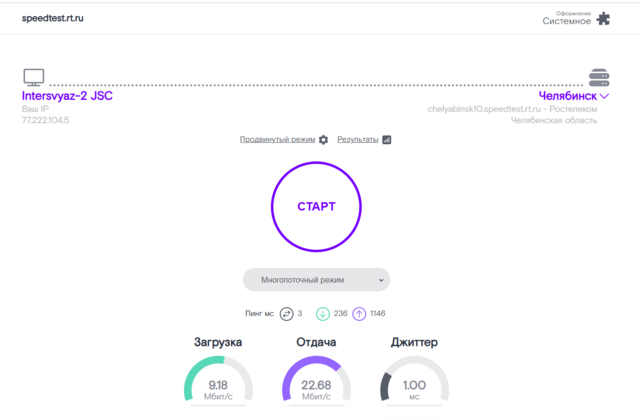Viewport: 640px width, 420px height.
Task: Open the Системное theme selector
Action: point(566,21)
